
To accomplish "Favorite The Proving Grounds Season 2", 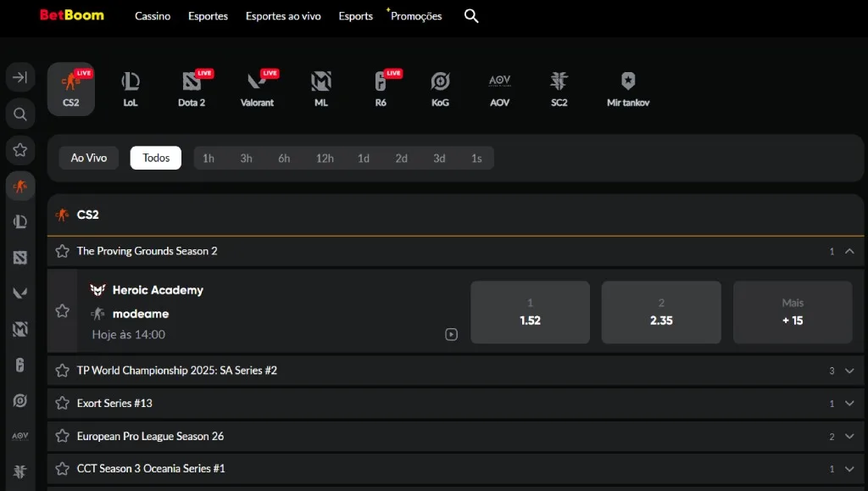I will (x=63, y=251).
